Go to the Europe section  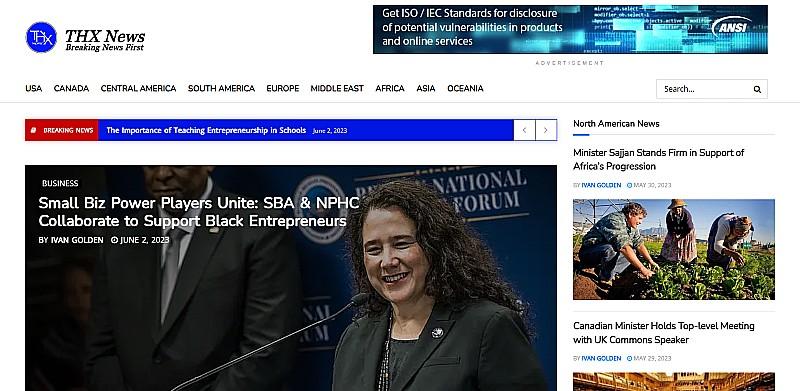pyautogui.click(x=283, y=88)
